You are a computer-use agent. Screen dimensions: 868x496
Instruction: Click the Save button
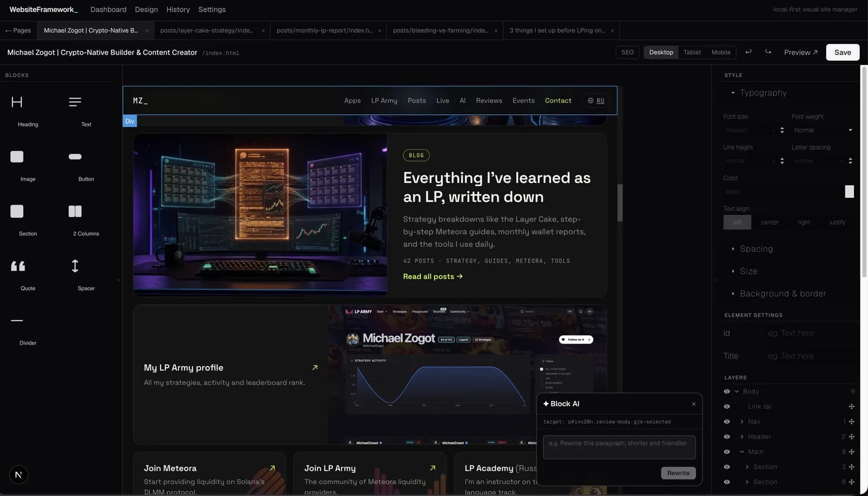point(843,52)
